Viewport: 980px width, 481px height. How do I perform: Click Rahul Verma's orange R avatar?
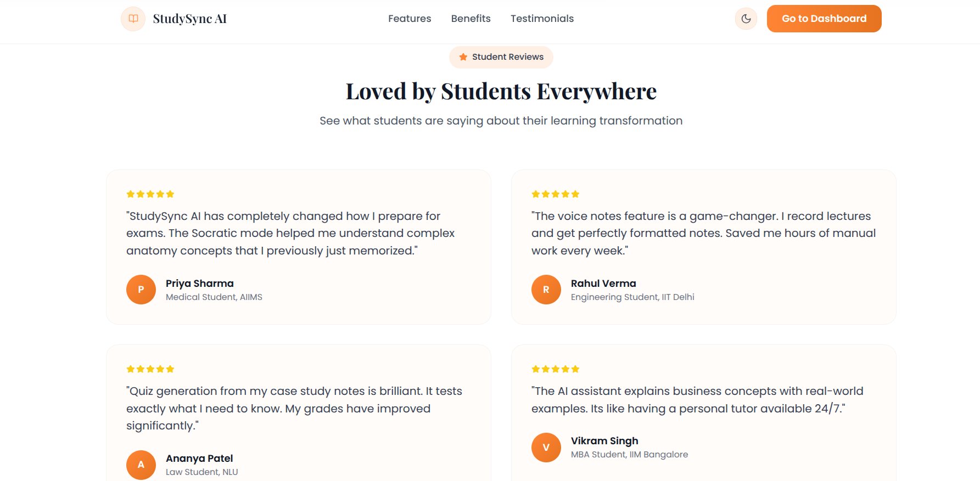pos(546,290)
